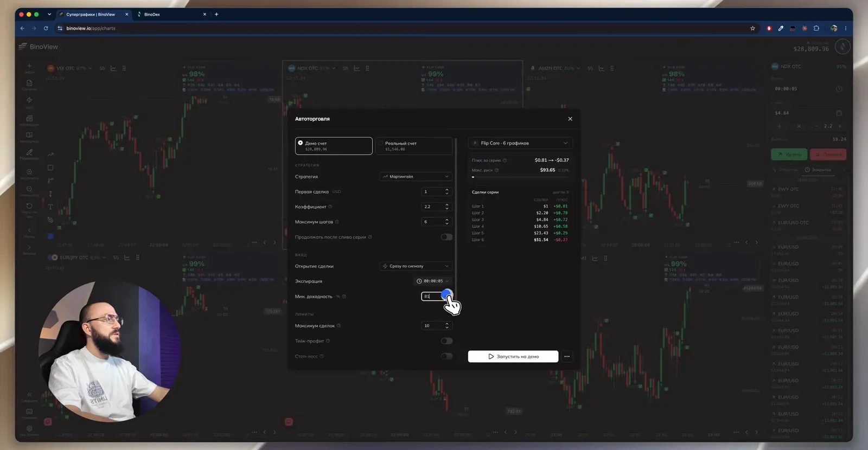
Task: Click the Шаг 6 series row amount $51.54
Action: click(541, 240)
